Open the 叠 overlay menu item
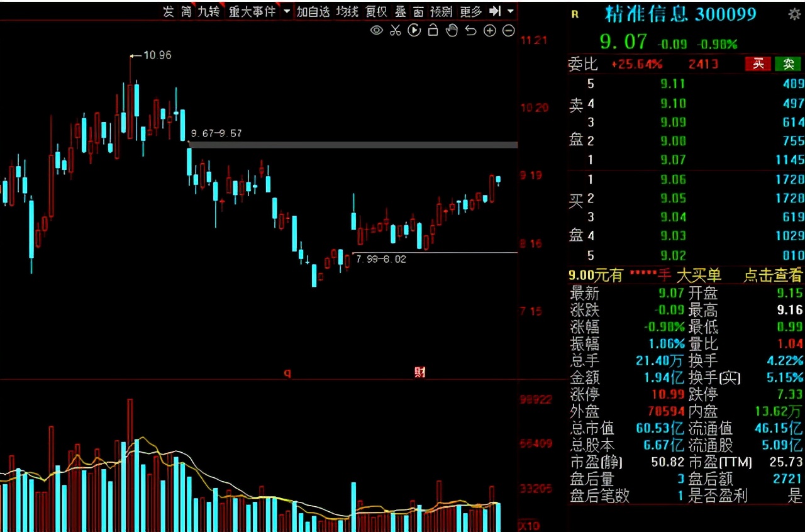805x532 pixels. coord(401,11)
